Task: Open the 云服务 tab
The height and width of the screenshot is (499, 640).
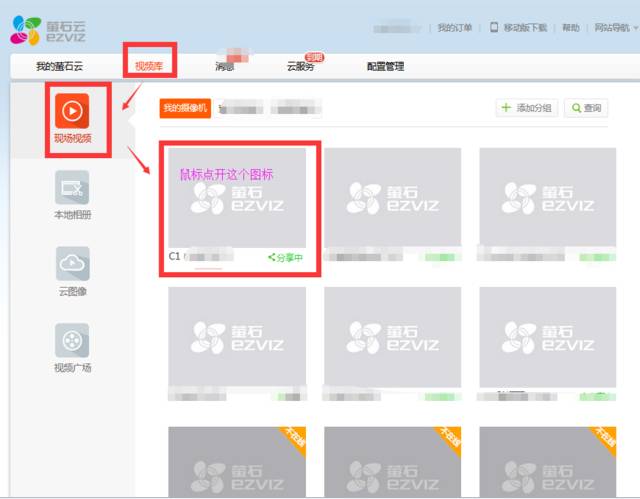Action: coord(300,67)
